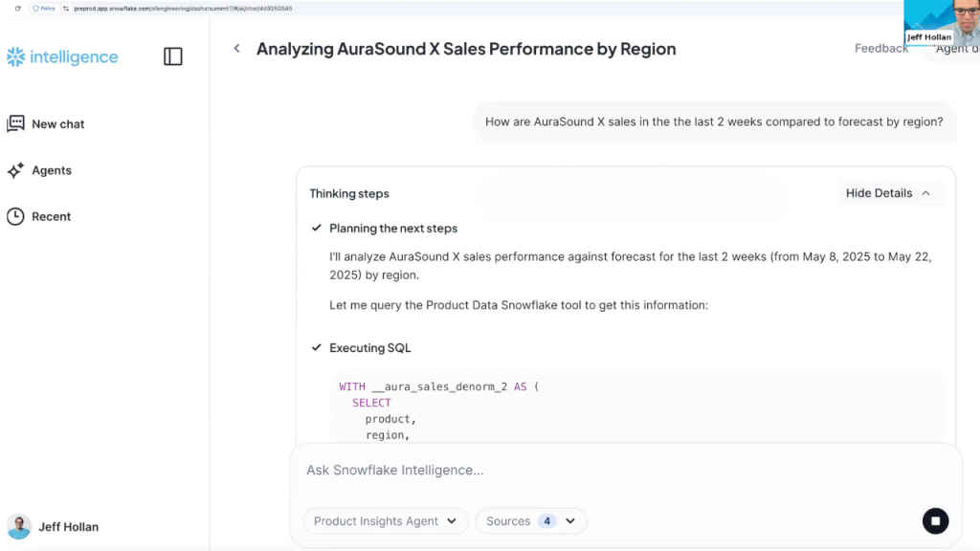Go back using the chevron beside the title
980x551 pixels.
236,48
